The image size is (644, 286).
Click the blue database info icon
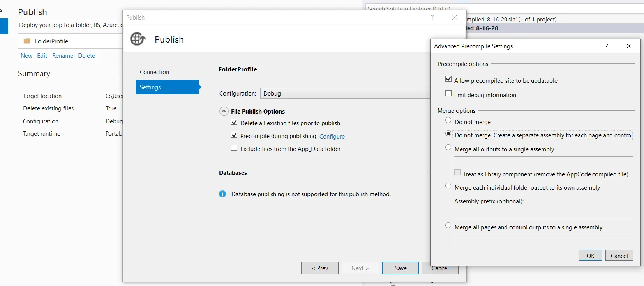pos(222,194)
